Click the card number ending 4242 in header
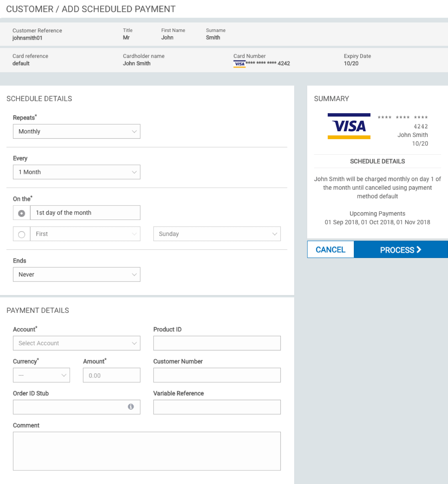 pos(268,63)
